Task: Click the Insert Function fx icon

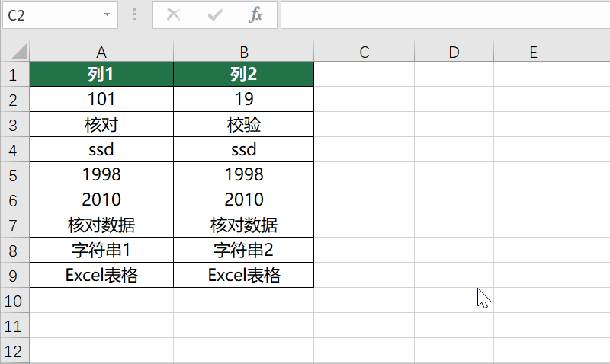Action: click(x=256, y=15)
